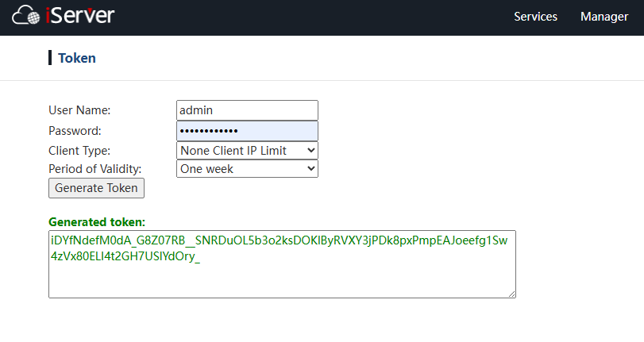Viewport: 644px width, 342px height.
Task: Click into the Password field
Action: [x=247, y=131]
